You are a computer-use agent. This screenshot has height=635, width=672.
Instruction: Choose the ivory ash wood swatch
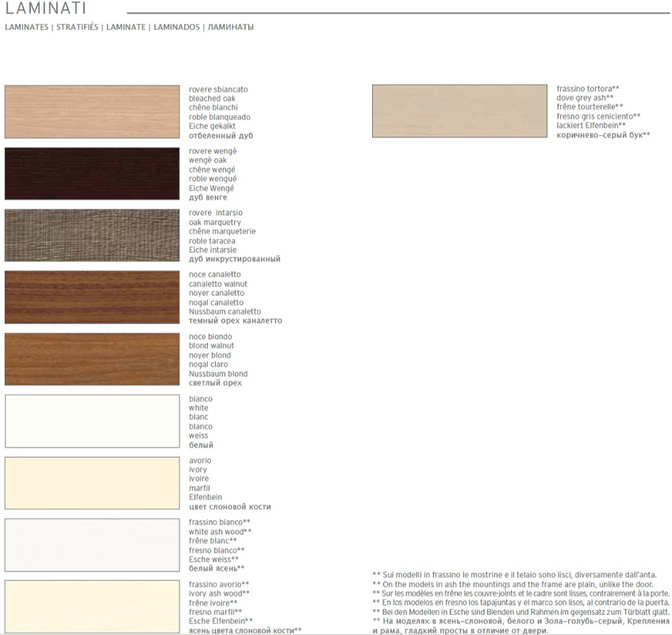click(92, 607)
